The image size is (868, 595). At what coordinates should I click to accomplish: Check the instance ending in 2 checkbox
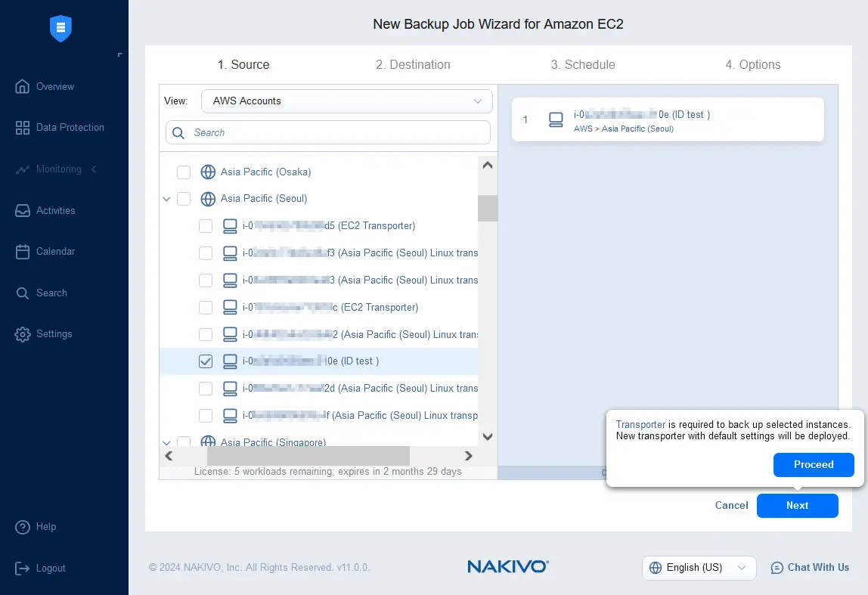pyautogui.click(x=206, y=334)
